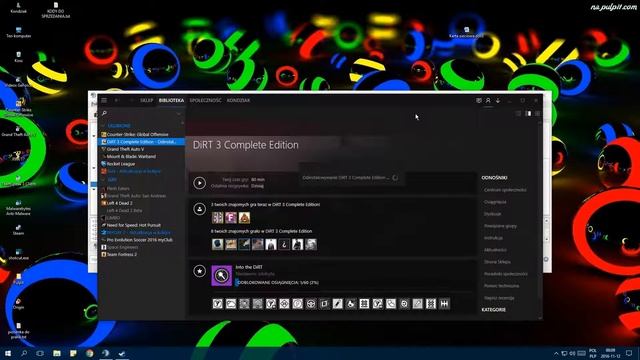Open the first link under ODNOŚNIKI
Viewport: 640px width, 360px height.
505,190
